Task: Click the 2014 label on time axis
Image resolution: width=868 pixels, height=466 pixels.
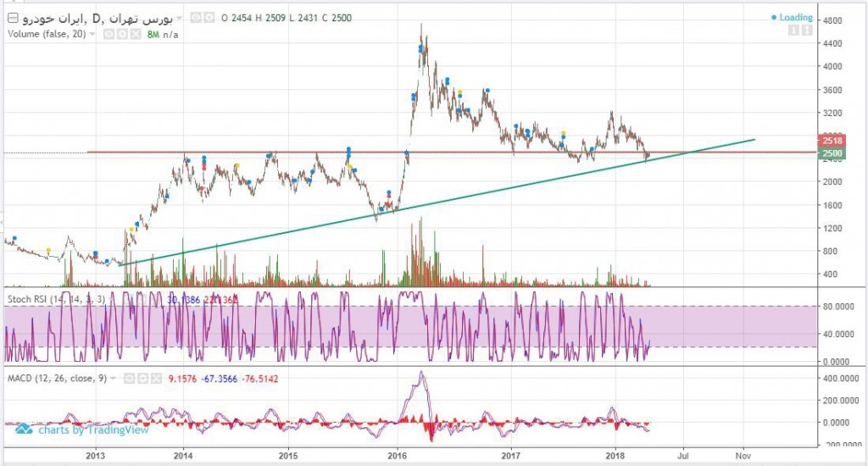Action: [x=183, y=456]
